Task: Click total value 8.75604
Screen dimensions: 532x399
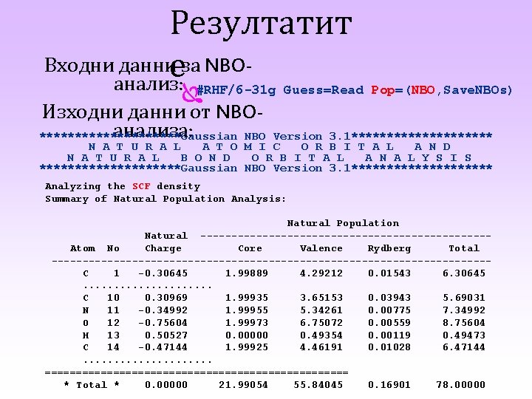Action: point(464,323)
